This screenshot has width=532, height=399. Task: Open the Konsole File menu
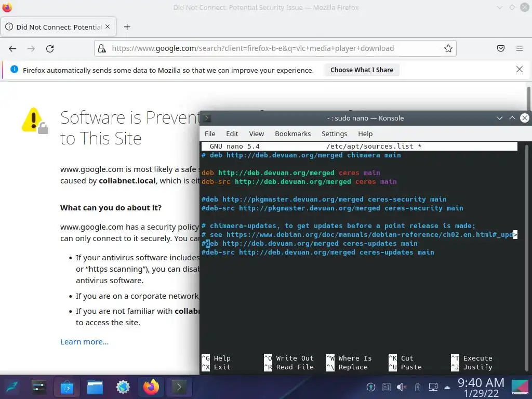tap(210, 134)
